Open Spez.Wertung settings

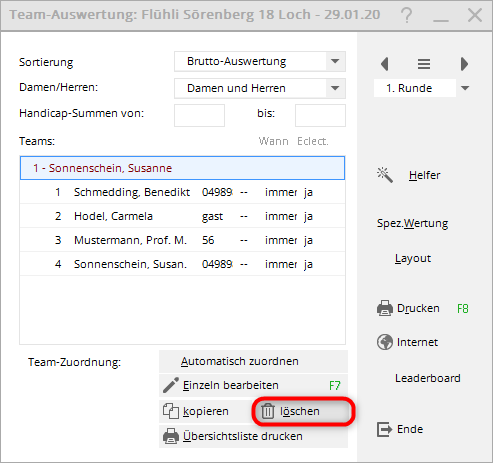(x=412, y=223)
